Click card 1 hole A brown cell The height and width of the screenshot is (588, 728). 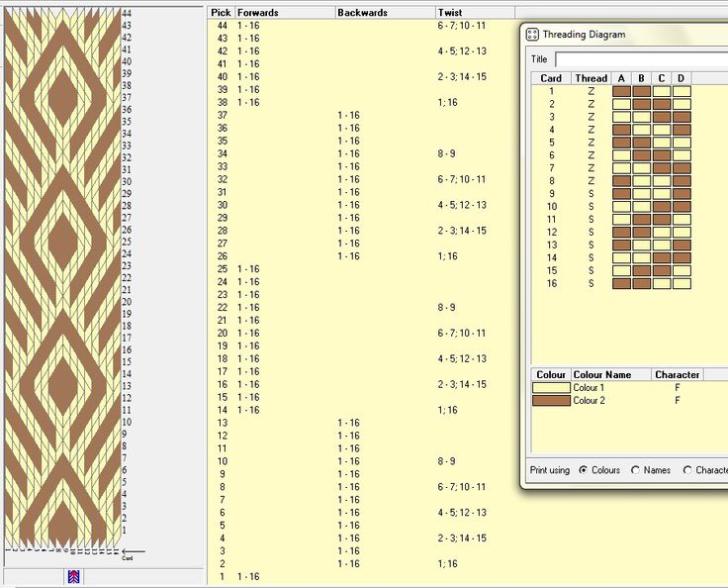click(x=621, y=91)
